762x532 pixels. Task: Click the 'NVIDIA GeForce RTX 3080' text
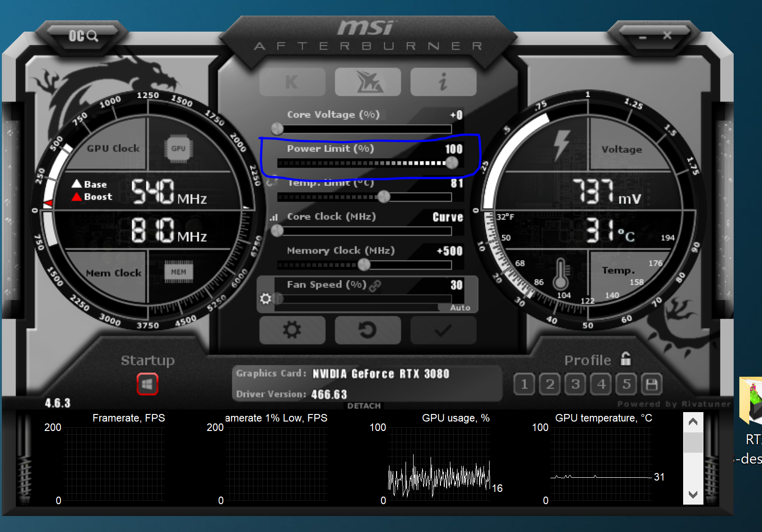point(381,374)
